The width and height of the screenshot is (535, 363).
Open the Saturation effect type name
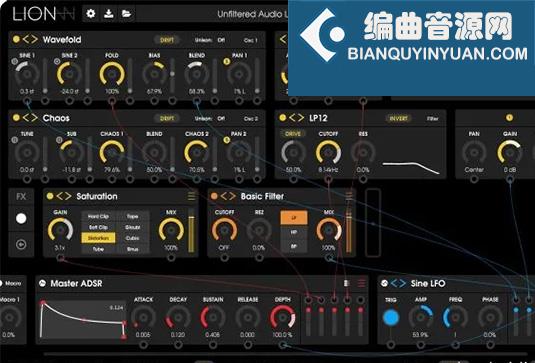97,197
